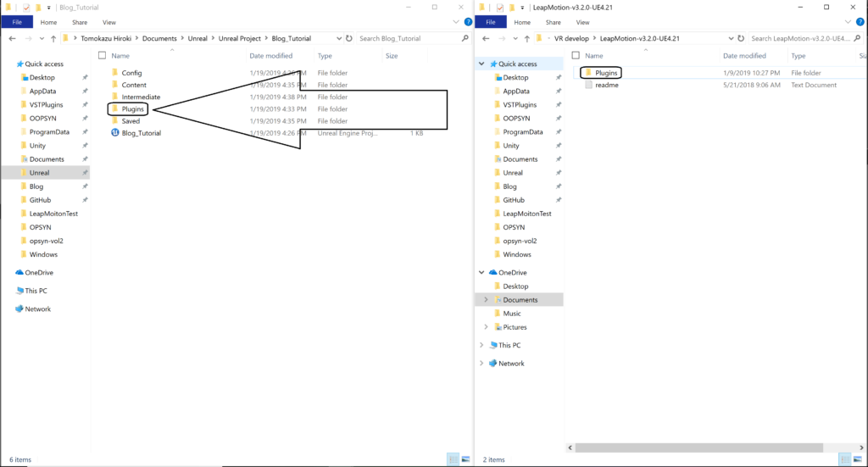Sort by Date modified in Blog_Tutorial window
868x467 pixels.
tap(271, 56)
